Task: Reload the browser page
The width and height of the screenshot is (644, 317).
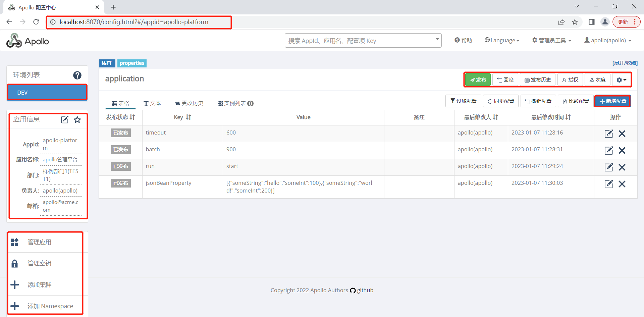Action: pyautogui.click(x=36, y=22)
